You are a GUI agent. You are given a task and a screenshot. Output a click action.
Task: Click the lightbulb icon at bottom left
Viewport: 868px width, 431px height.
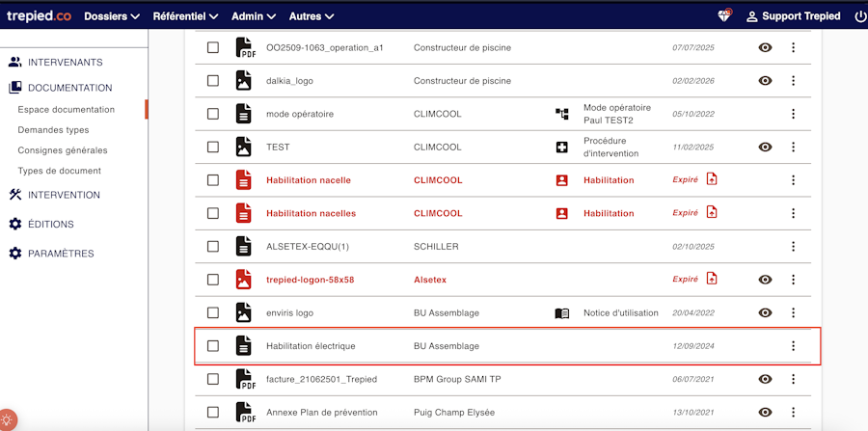click(8, 420)
